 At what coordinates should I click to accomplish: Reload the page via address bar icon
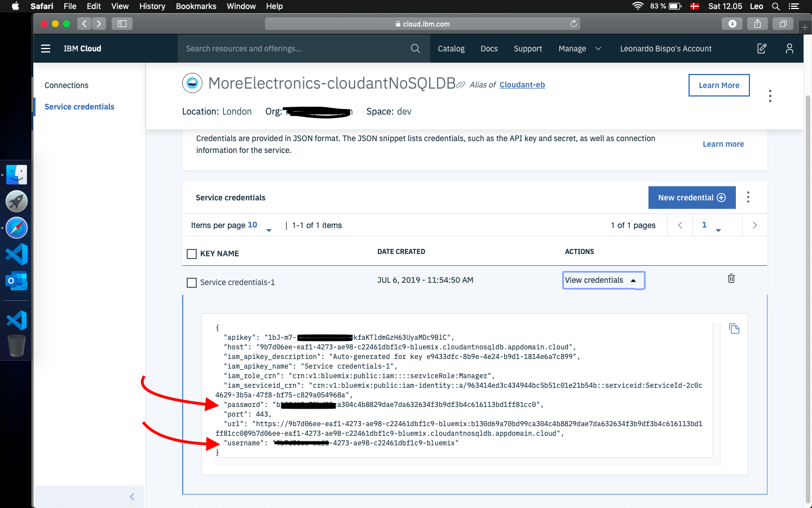[x=573, y=24]
